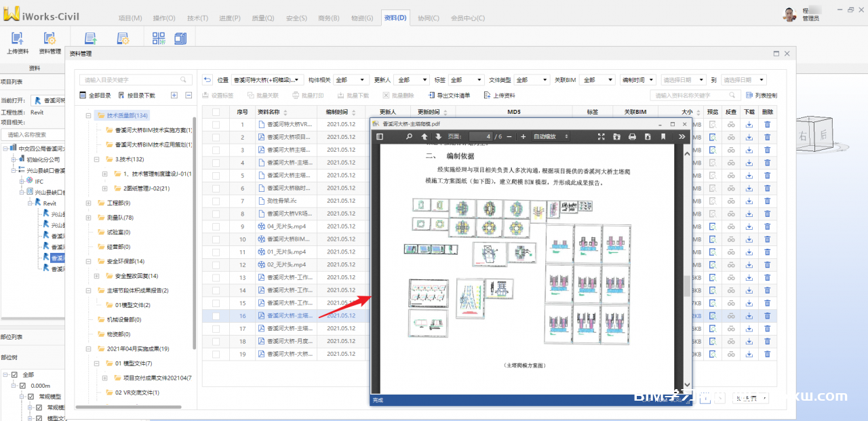Check the row 2 file checkbox

[x=216, y=137]
